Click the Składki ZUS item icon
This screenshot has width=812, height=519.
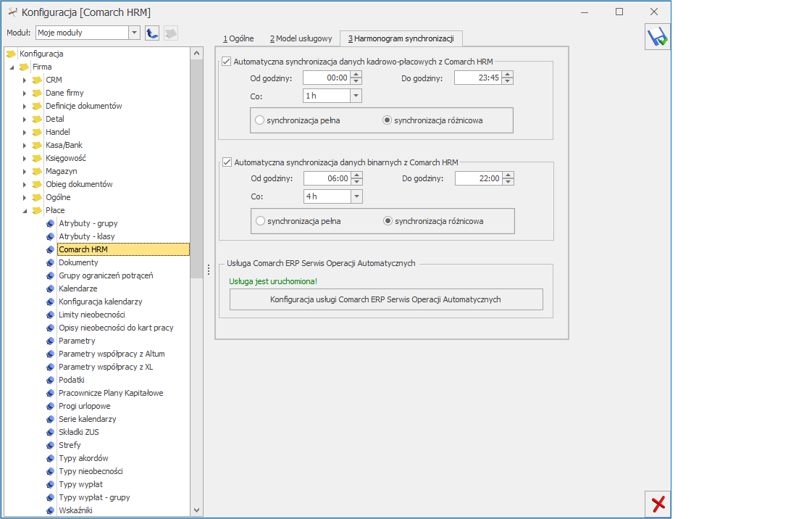click(x=50, y=432)
